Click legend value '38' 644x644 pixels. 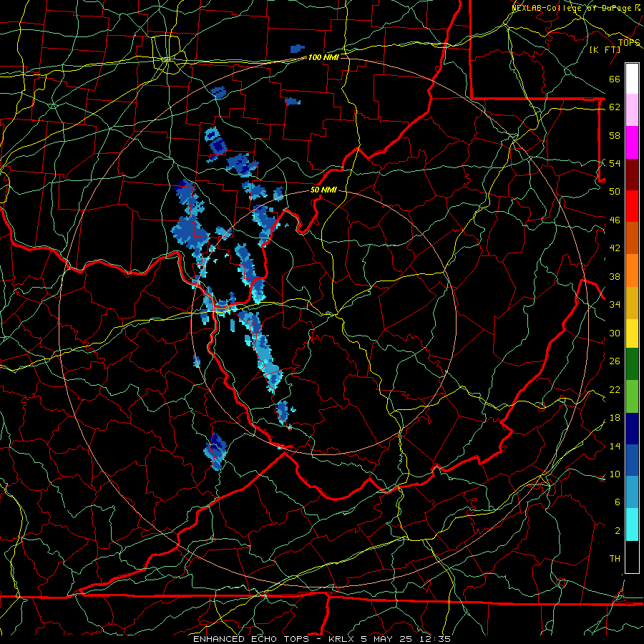point(615,277)
